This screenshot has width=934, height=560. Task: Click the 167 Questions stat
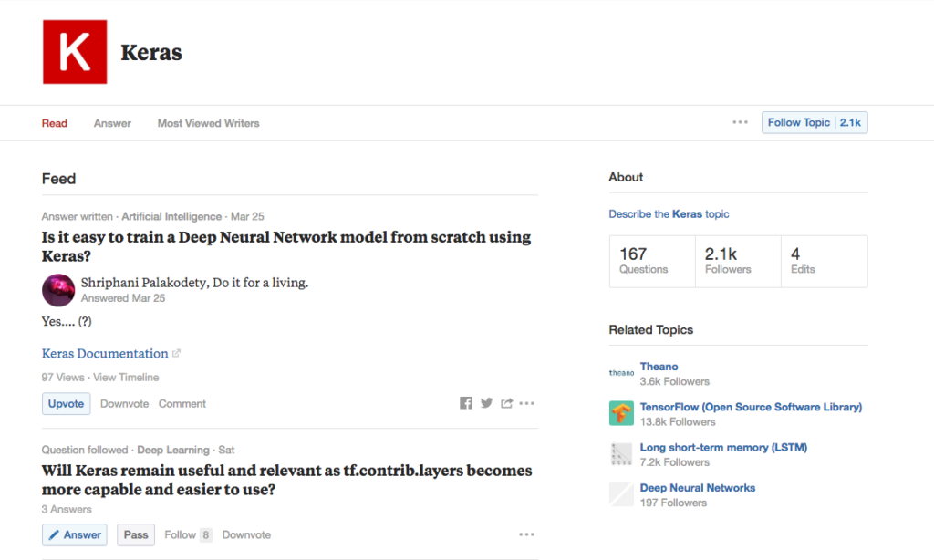[x=652, y=262]
